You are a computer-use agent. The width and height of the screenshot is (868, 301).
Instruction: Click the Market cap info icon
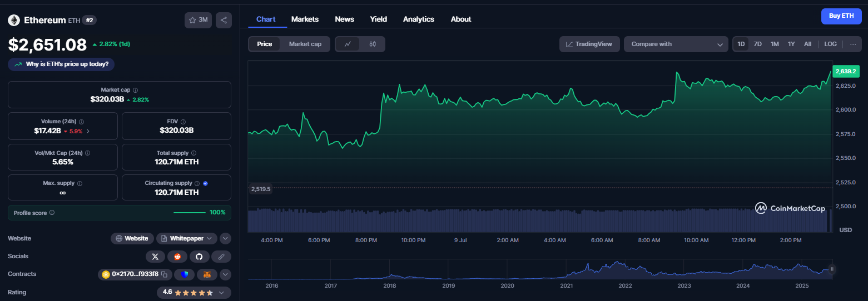(136, 90)
